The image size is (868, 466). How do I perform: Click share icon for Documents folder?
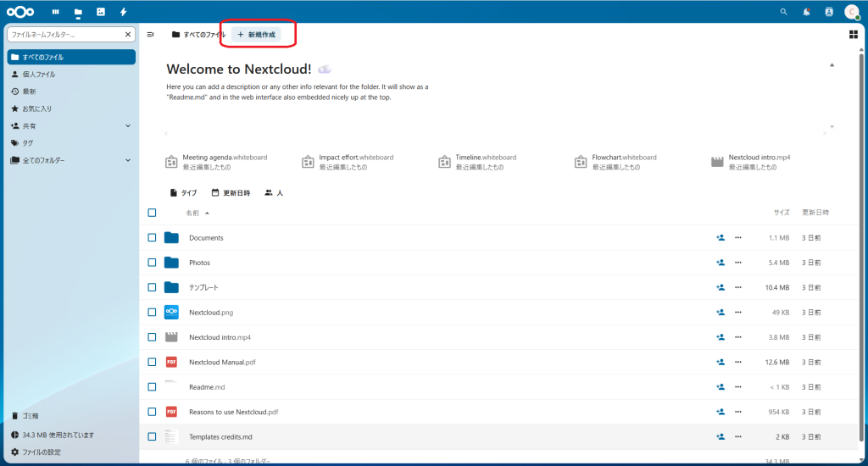[x=720, y=238]
